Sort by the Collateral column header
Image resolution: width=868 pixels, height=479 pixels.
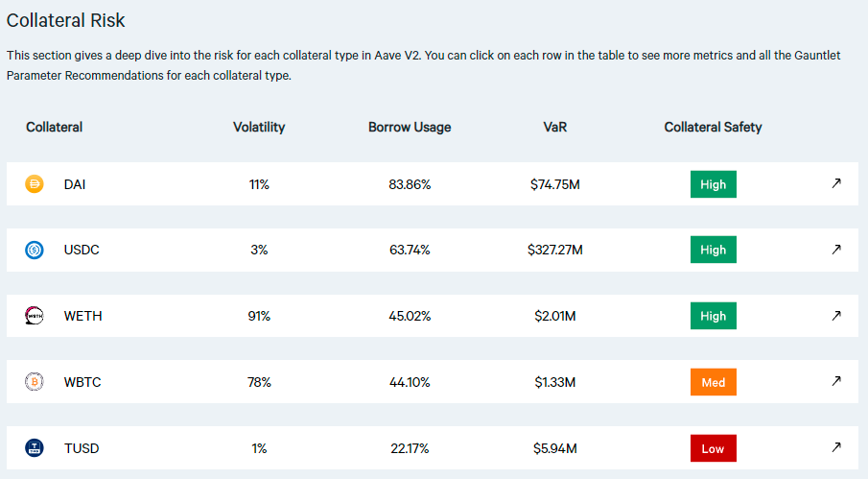[55, 128]
